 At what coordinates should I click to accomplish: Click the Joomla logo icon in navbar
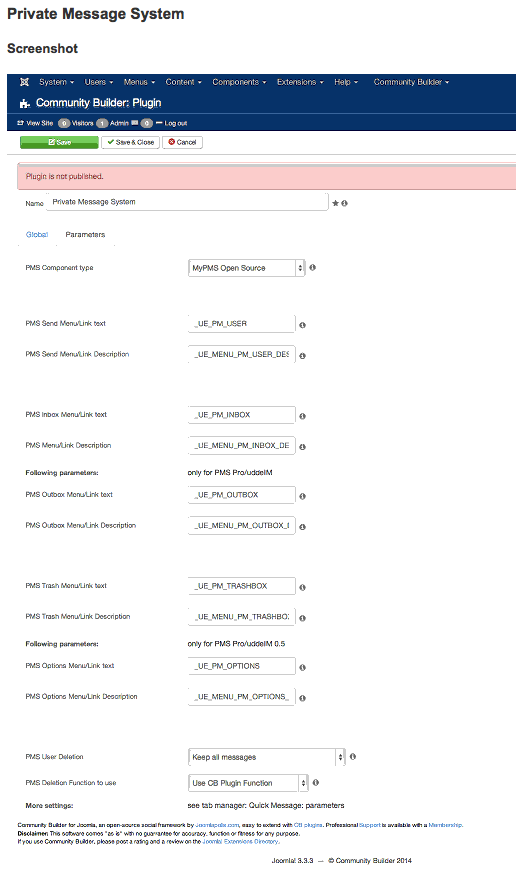[24, 82]
